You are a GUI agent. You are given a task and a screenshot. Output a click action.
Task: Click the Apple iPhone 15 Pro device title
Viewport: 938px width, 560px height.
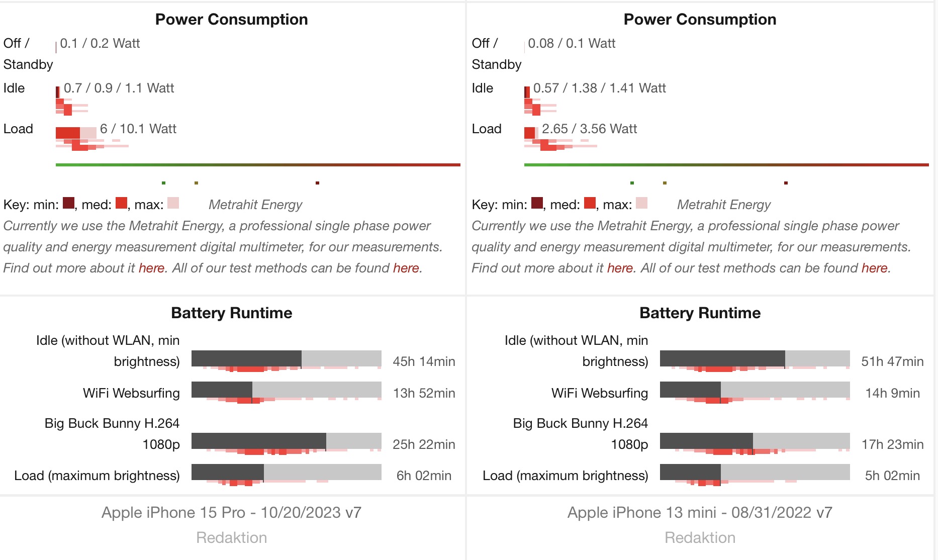[x=231, y=512]
